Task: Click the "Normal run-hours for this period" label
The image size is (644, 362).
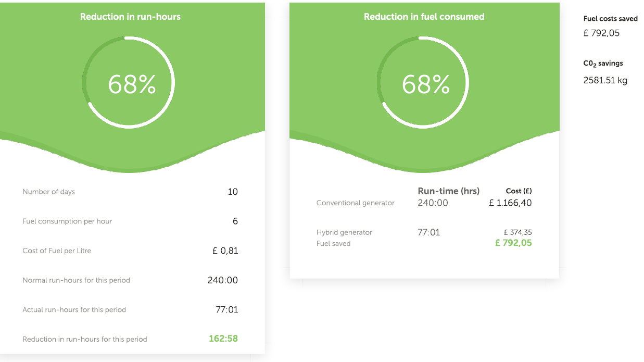Action: click(77, 280)
